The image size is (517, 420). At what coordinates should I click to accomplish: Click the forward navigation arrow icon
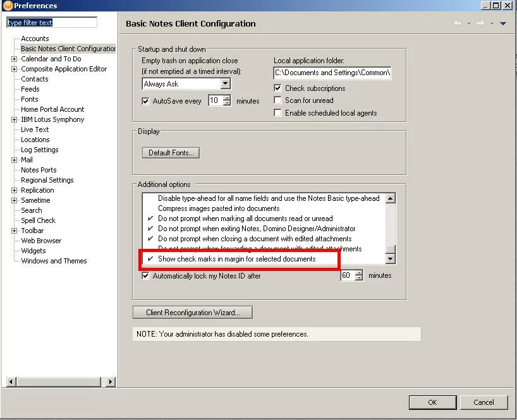(x=480, y=23)
